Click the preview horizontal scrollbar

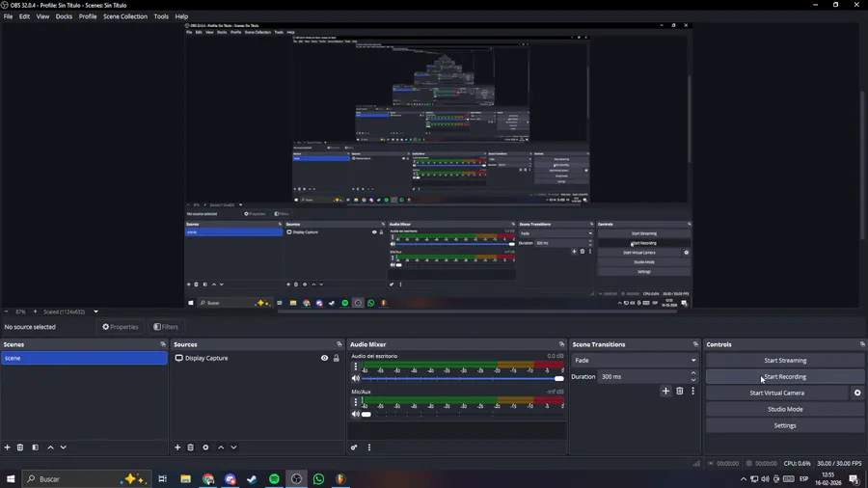tap(476, 312)
